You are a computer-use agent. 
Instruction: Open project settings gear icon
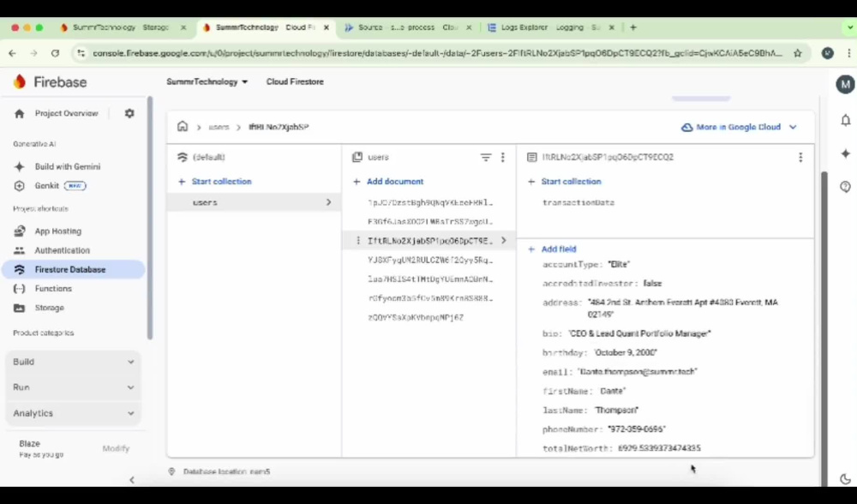[x=129, y=113]
